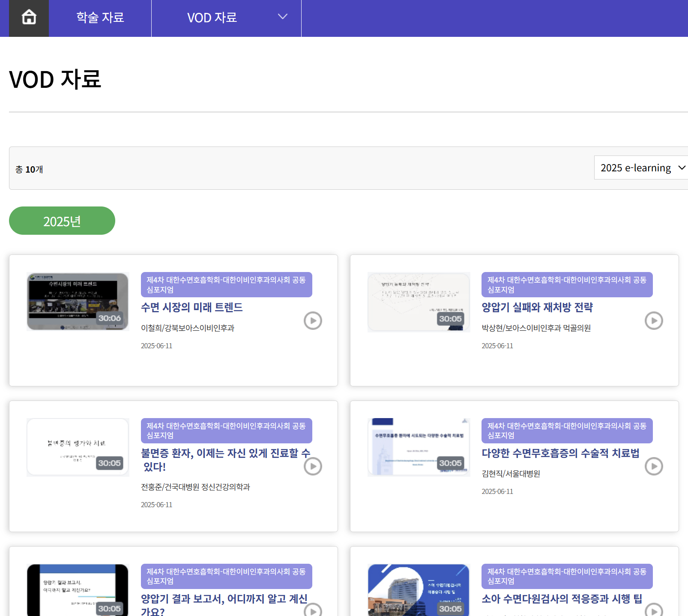688x616 pixels.
Task: Click symposium tag on 양압기 결과 보고서 card
Action: coord(226,576)
